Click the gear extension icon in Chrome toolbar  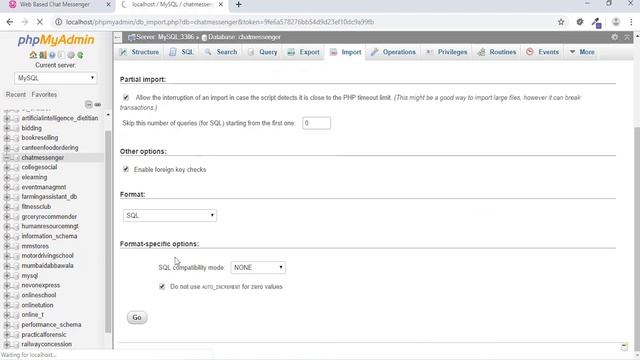tap(580, 22)
